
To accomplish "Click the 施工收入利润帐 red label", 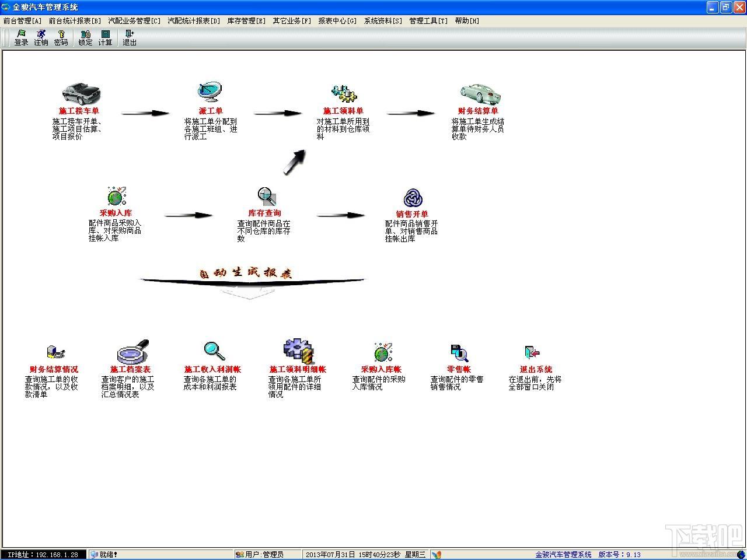I will point(212,369).
